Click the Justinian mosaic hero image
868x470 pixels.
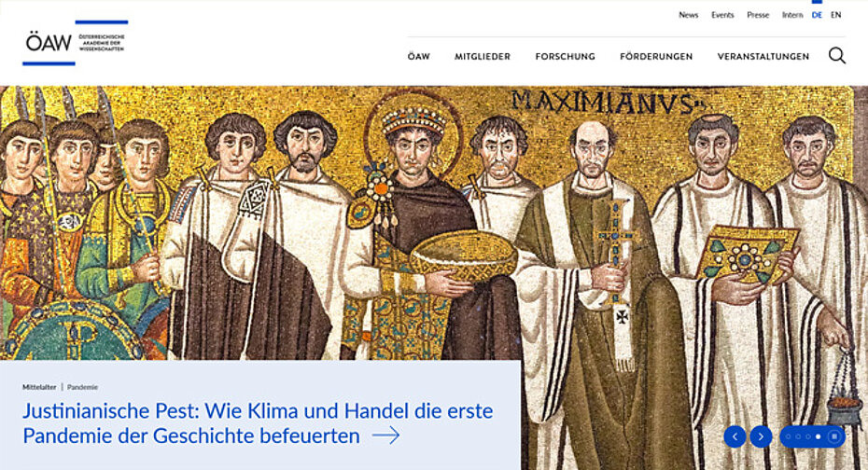434,223
